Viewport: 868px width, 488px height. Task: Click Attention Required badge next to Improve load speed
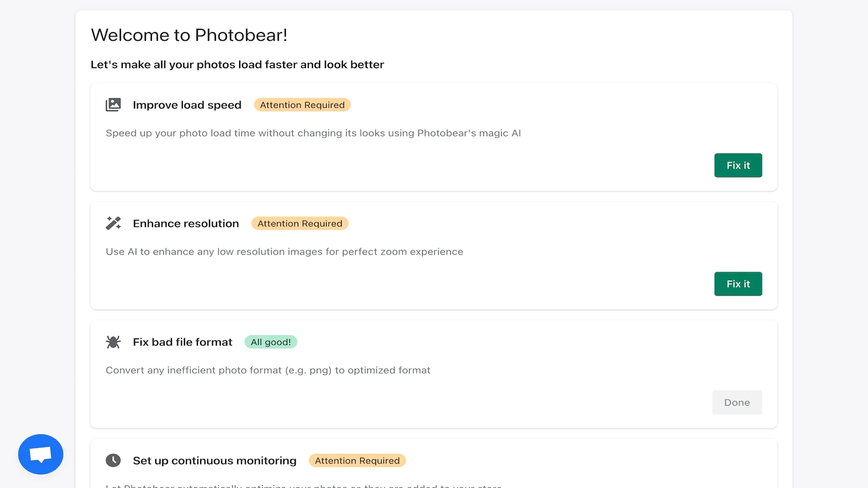tap(302, 105)
